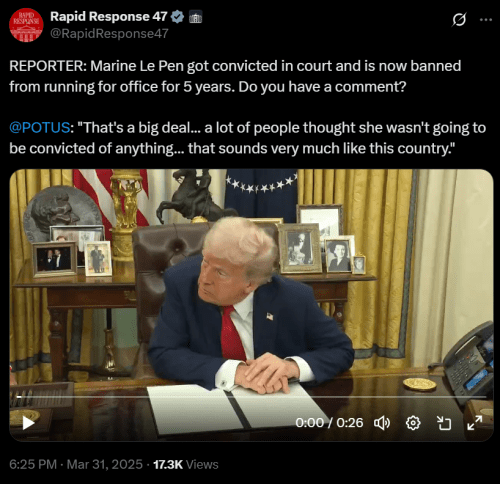Click the @POTUS mention link
The image size is (500, 484).
click(39, 128)
